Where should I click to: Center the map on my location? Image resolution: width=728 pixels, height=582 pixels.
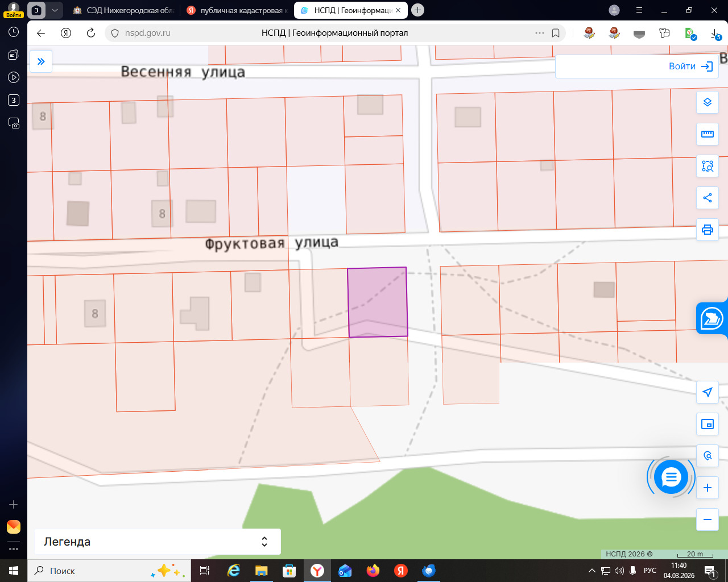(708, 392)
